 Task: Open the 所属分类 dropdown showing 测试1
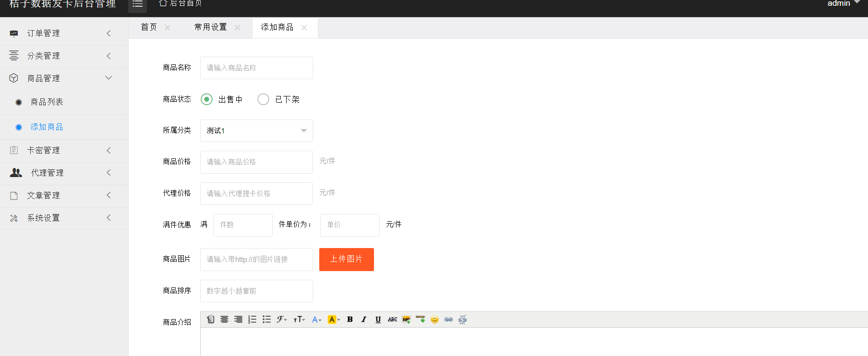click(256, 131)
